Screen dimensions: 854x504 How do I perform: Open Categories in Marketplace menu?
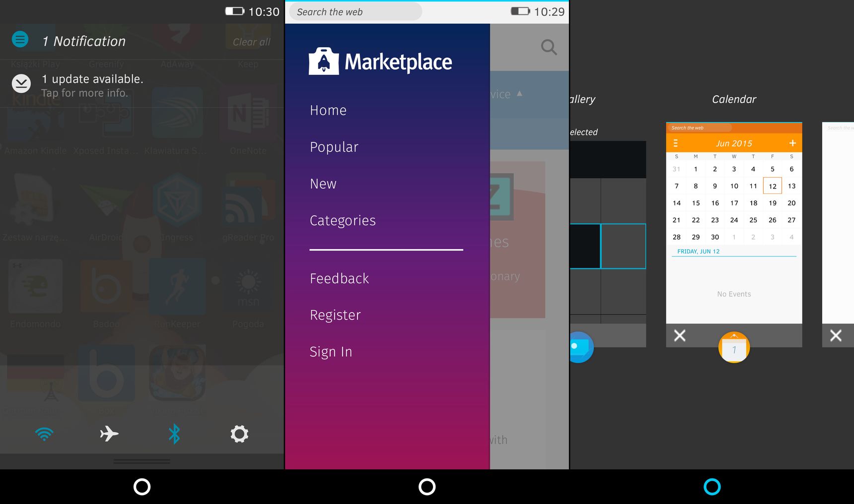tap(343, 220)
